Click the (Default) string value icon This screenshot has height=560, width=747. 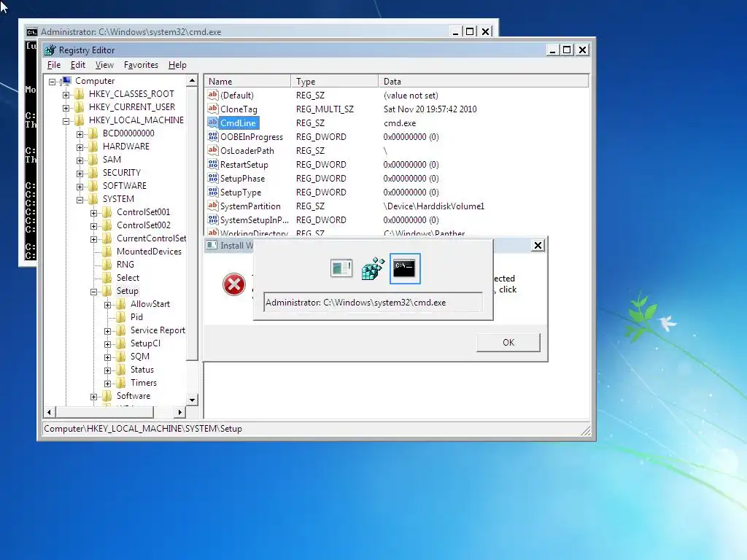click(213, 95)
